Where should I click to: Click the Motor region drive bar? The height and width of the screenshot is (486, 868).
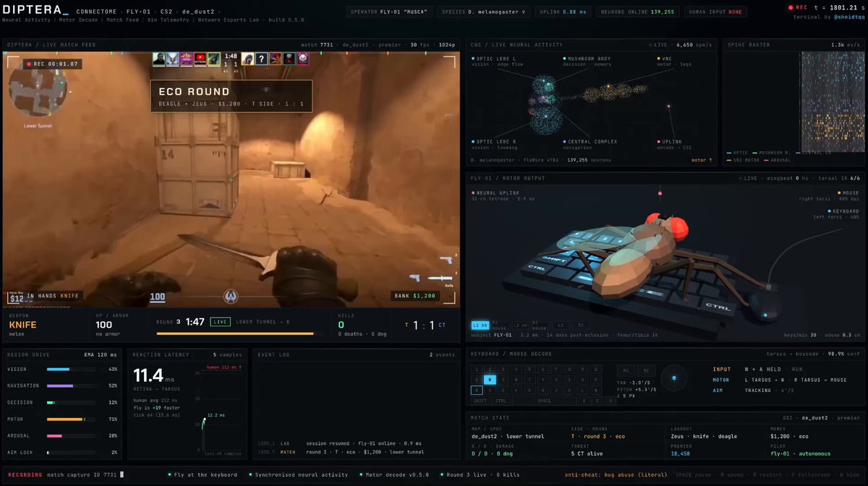coord(71,419)
